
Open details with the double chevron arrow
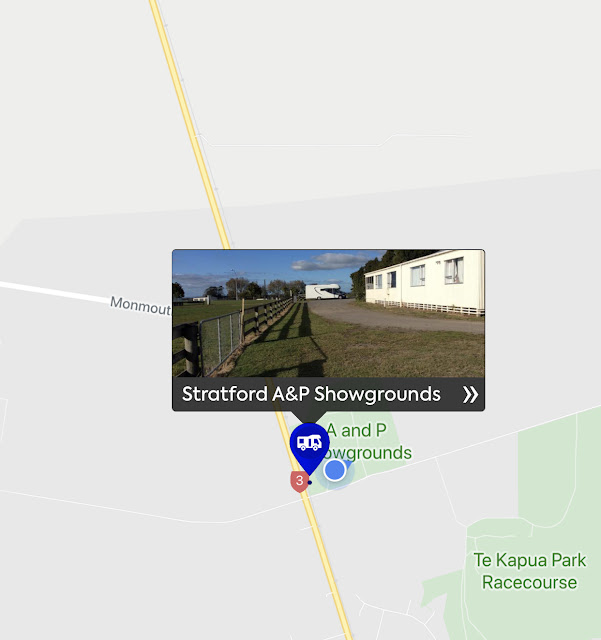pos(470,395)
